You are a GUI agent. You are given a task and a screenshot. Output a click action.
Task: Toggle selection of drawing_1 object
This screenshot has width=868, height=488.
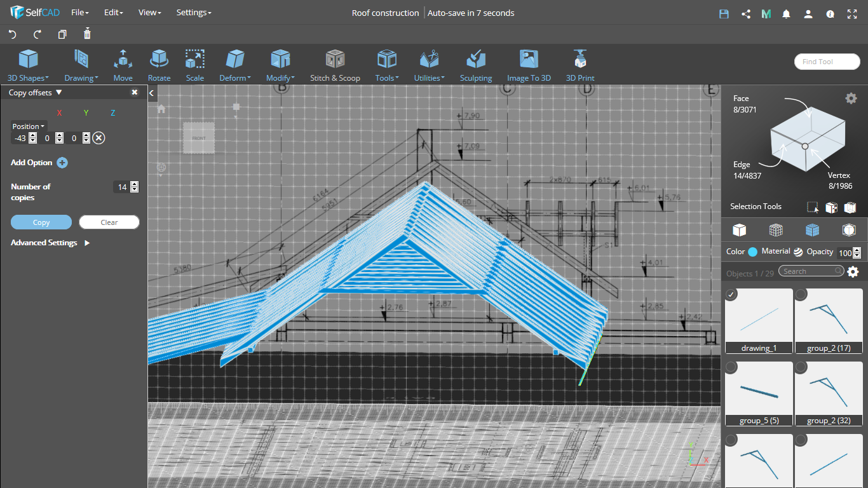(732, 295)
